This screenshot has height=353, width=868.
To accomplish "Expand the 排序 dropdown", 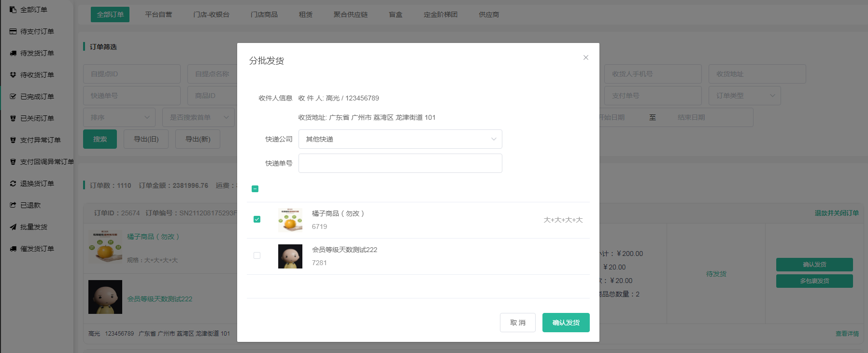I will tap(119, 117).
